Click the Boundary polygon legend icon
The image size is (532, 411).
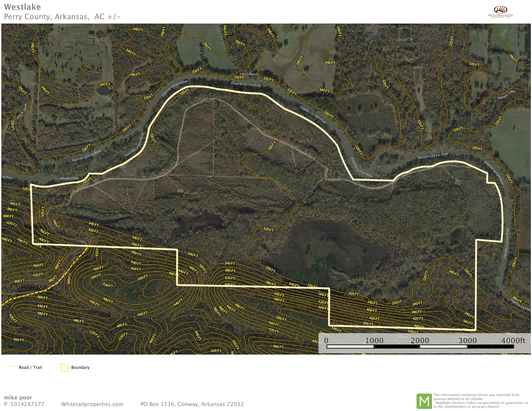[64, 367]
